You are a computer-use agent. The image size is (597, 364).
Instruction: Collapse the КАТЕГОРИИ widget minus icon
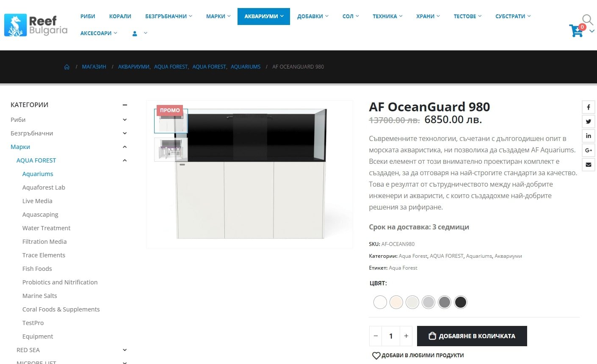(x=125, y=105)
